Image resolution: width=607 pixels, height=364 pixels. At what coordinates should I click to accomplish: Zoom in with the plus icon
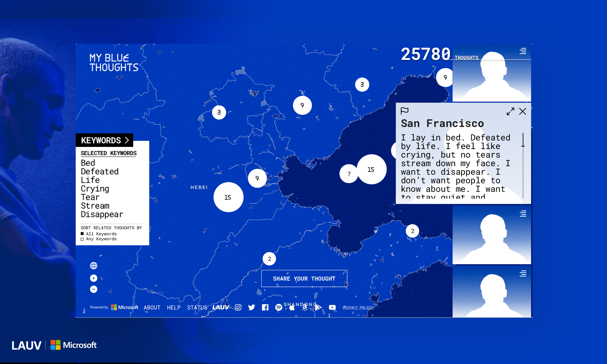click(x=94, y=278)
